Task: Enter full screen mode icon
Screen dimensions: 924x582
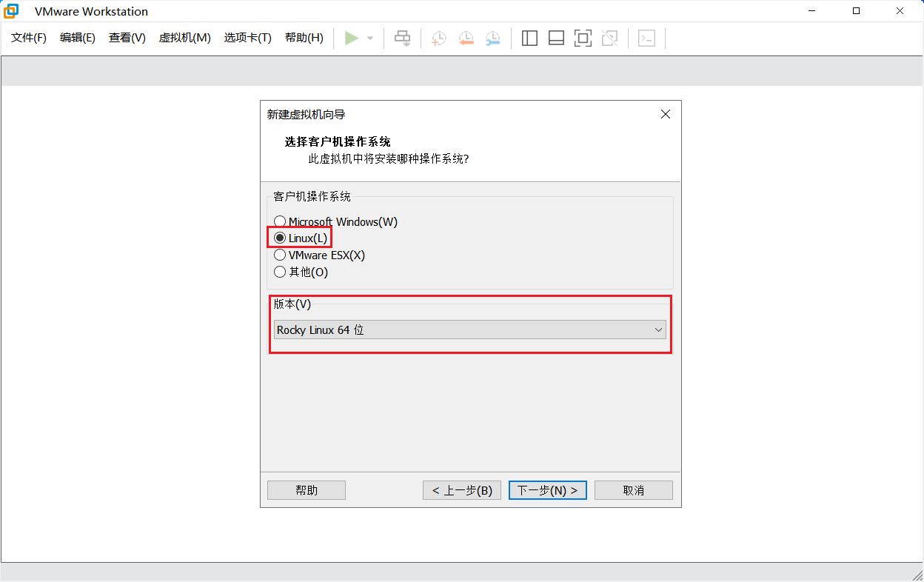Action: tap(583, 39)
